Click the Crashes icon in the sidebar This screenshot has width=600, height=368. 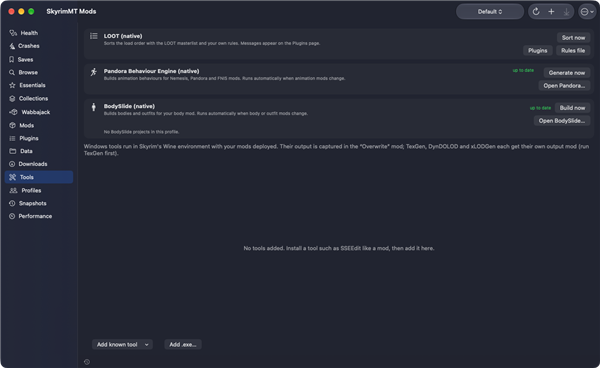pos(12,46)
